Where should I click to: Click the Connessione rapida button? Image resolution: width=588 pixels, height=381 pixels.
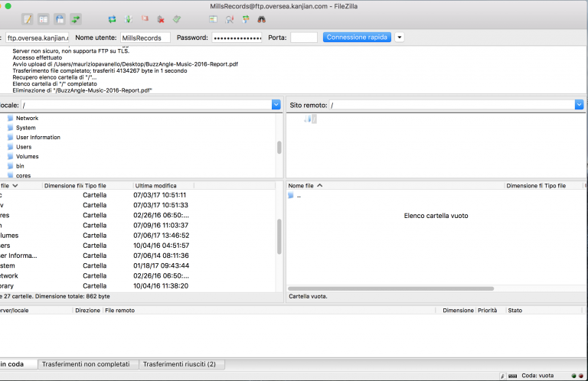[x=357, y=37]
